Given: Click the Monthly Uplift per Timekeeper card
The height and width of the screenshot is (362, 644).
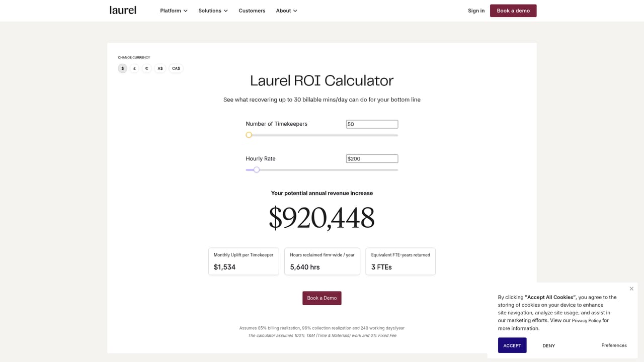Looking at the screenshot, I should 244,261.
